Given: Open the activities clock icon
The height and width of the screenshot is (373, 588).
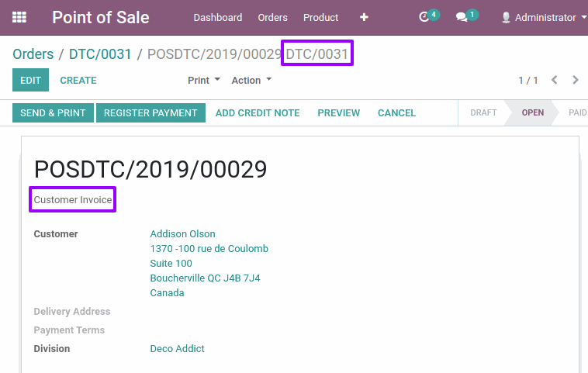Looking at the screenshot, I should coord(424,17).
